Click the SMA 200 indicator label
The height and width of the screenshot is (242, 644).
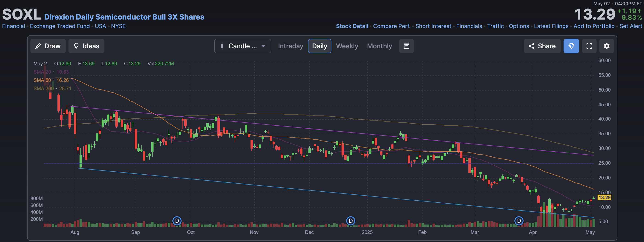[43, 88]
